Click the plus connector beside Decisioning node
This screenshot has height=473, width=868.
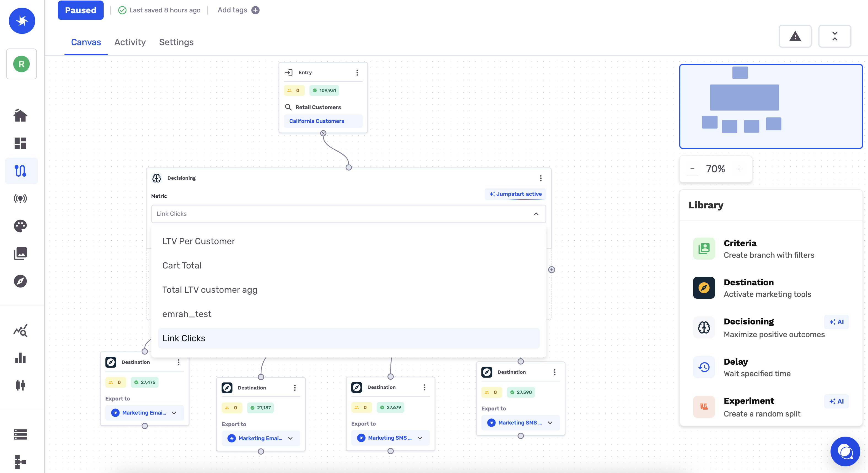552,270
